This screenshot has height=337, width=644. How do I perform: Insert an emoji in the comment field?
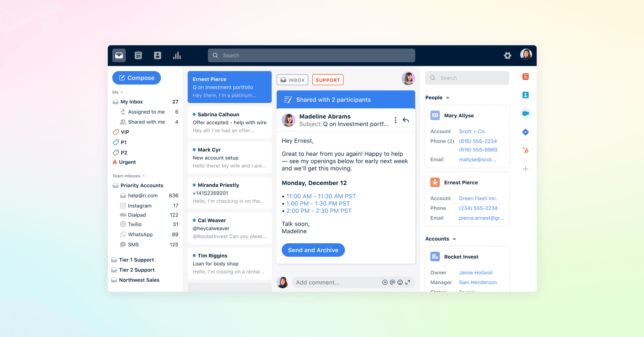click(400, 282)
